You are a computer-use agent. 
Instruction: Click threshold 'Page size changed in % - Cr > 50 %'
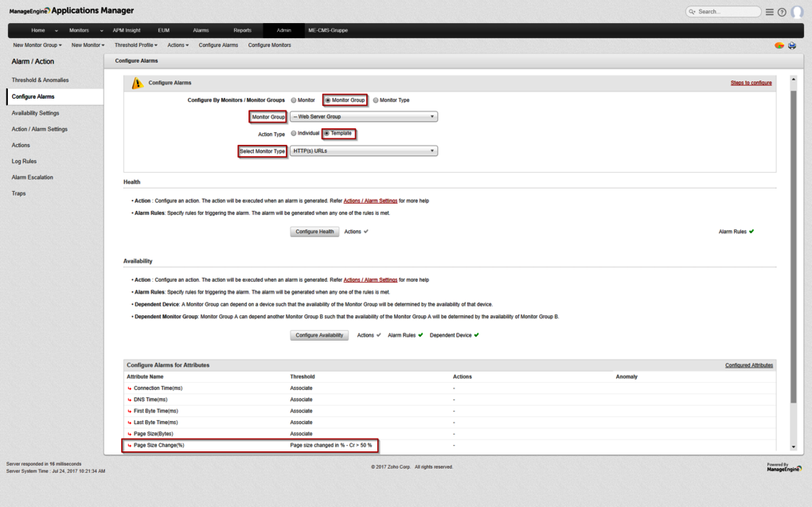click(331, 446)
